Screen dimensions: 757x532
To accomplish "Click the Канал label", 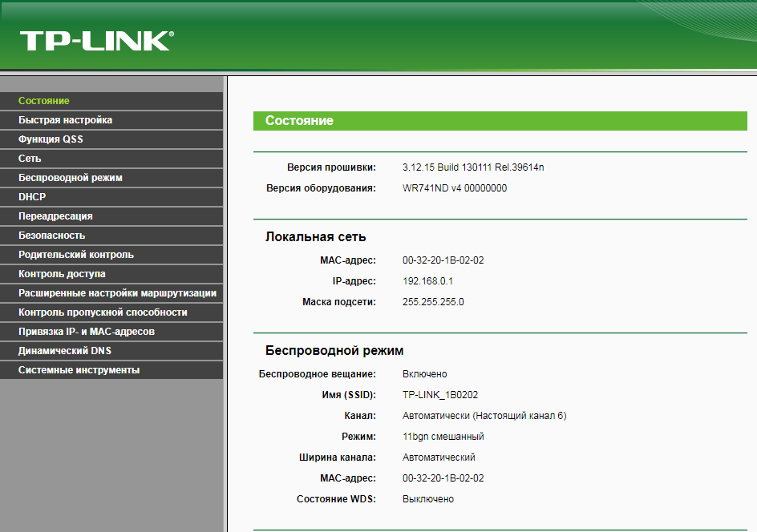I will click(360, 416).
